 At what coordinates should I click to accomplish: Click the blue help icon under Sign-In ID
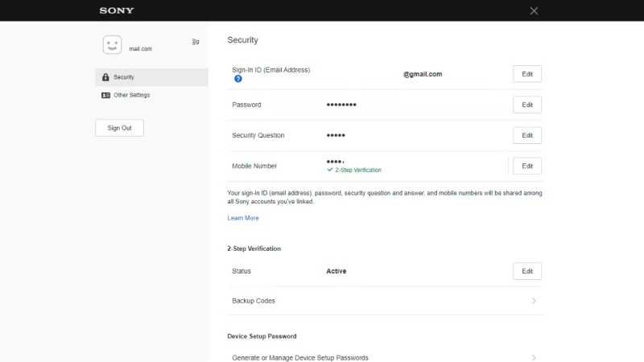237,79
